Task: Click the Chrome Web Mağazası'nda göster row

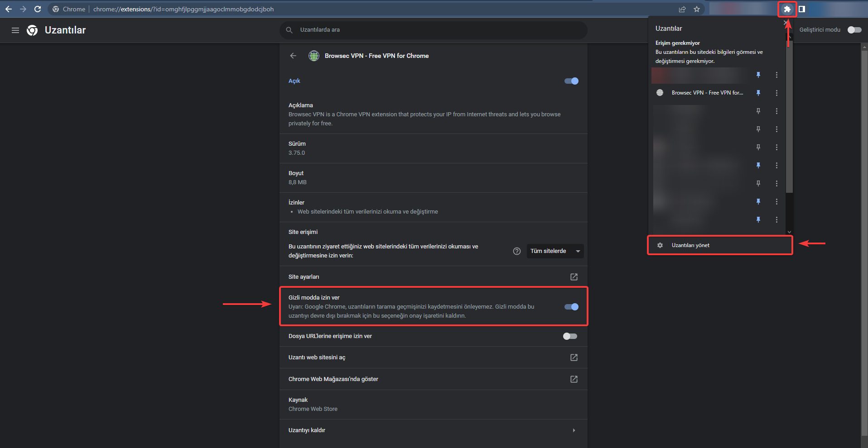Action: [x=434, y=379]
